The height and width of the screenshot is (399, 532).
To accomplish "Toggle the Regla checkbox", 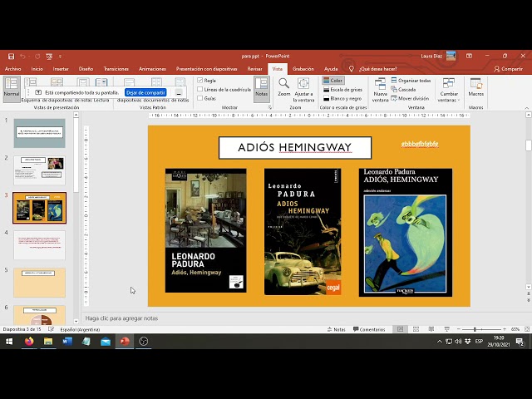I will (199, 81).
